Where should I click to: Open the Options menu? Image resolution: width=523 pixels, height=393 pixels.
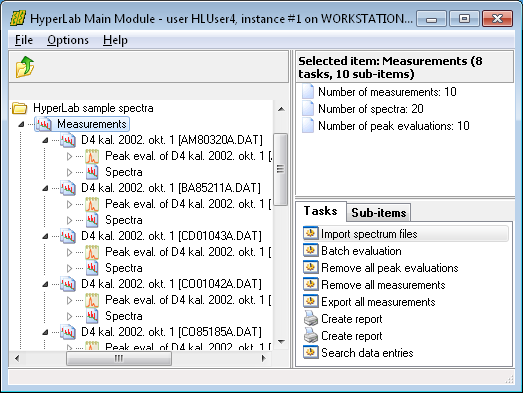68,40
